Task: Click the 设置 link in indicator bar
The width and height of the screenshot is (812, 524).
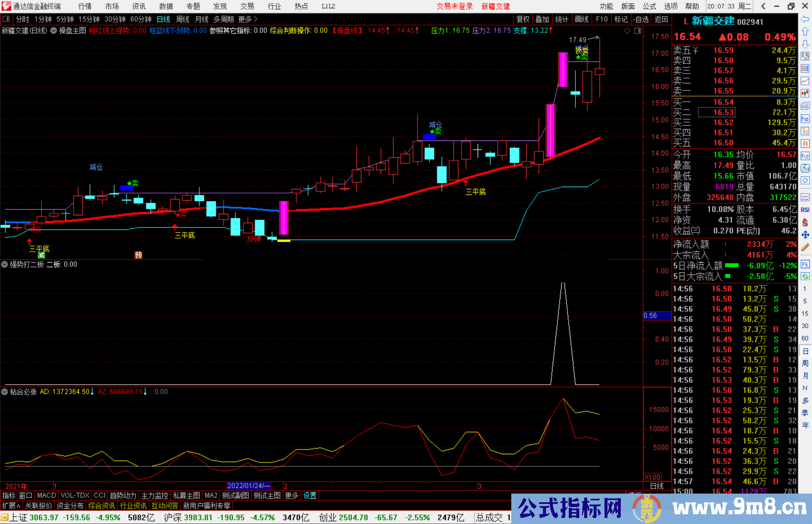Action: tap(310, 495)
